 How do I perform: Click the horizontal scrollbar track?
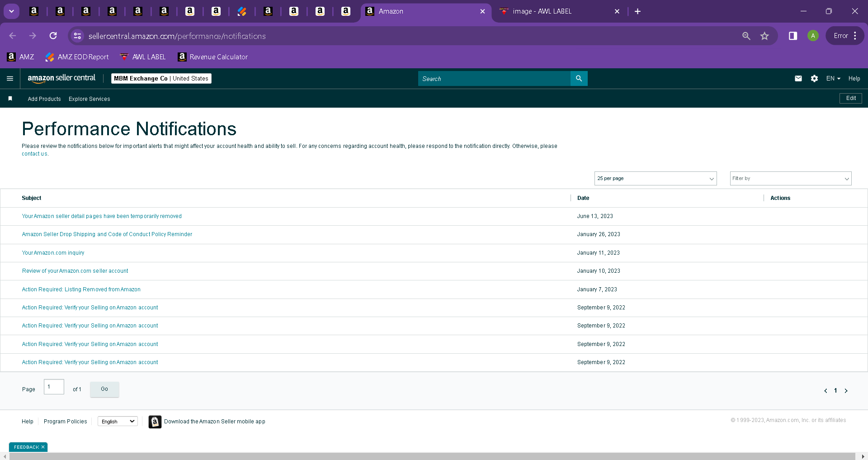click(x=432, y=456)
